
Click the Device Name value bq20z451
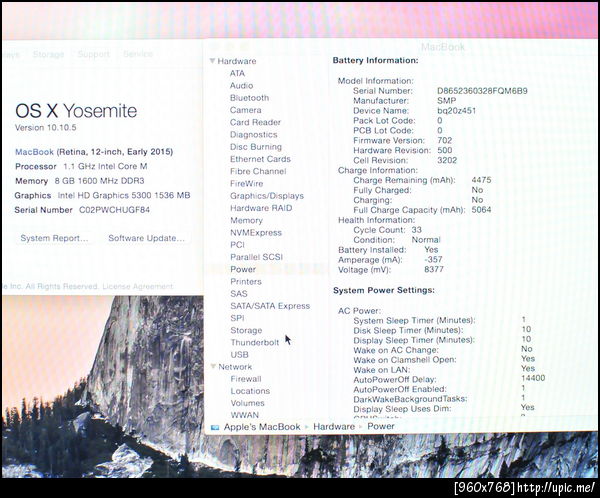[x=457, y=111]
